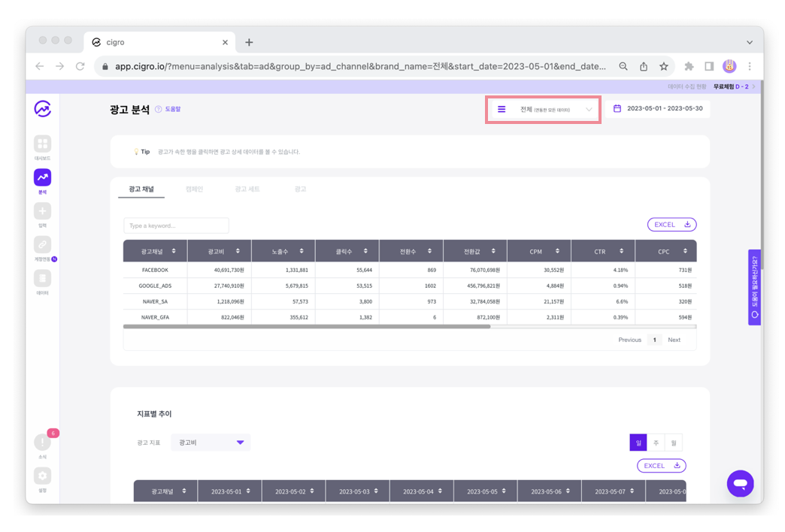Expand the browser tab list chevron

[750, 43]
